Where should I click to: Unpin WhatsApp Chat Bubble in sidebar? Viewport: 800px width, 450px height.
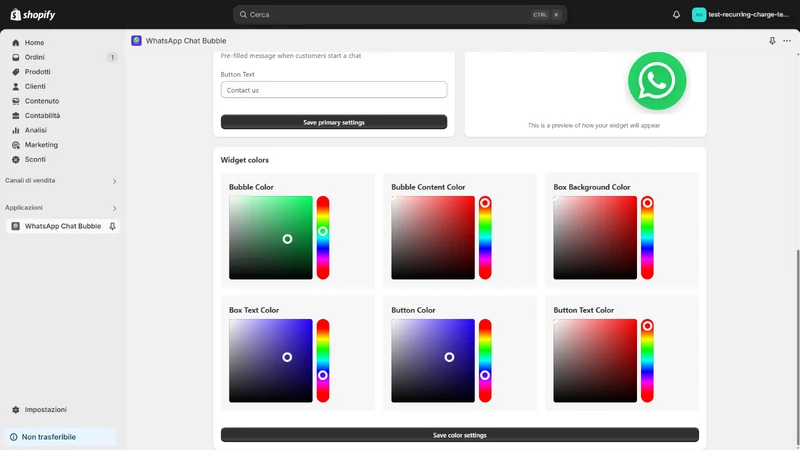[x=112, y=226]
